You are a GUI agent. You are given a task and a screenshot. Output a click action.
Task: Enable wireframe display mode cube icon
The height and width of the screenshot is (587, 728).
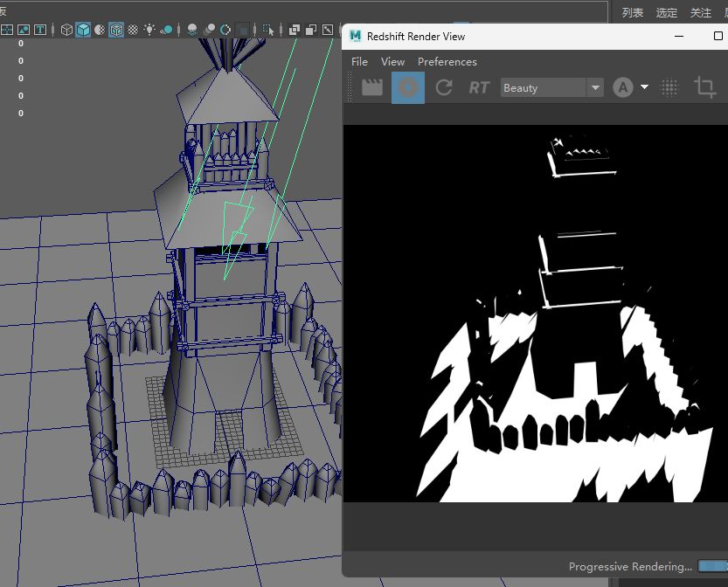pyautogui.click(x=66, y=30)
